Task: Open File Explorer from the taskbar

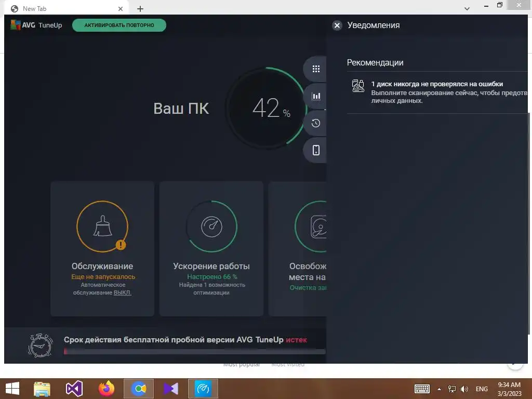Action: [x=42, y=389]
